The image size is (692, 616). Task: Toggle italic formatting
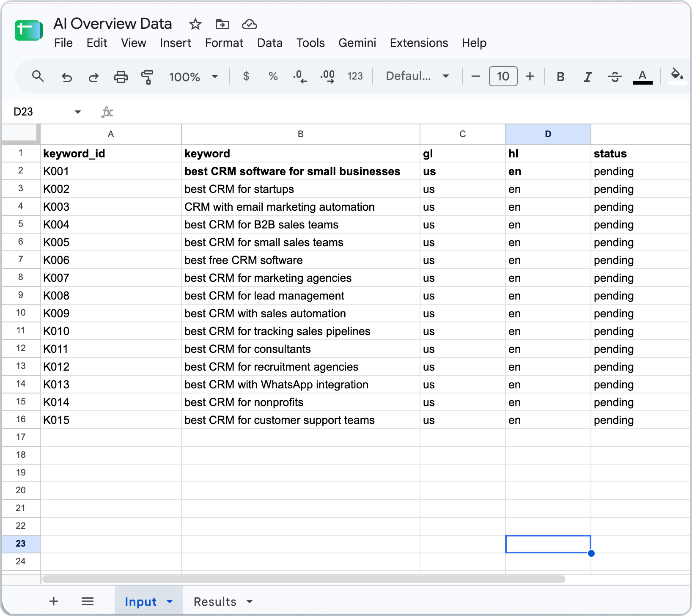pyautogui.click(x=588, y=77)
